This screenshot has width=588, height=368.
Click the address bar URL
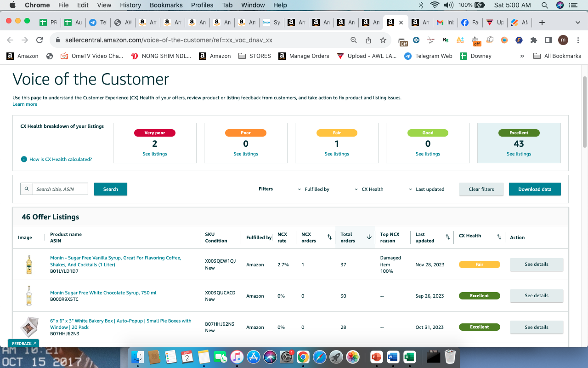[169, 40]
